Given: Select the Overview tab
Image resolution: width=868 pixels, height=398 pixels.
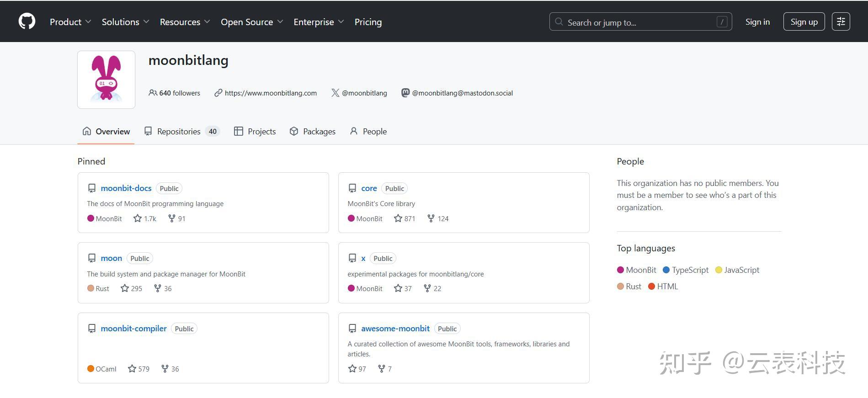Looking at the screenshot, I should click(106, 132).
